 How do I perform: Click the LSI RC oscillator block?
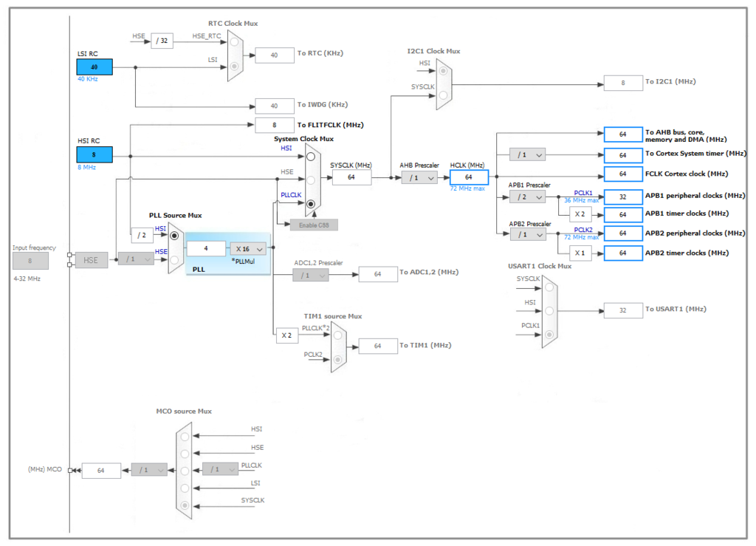pos(94,66)
